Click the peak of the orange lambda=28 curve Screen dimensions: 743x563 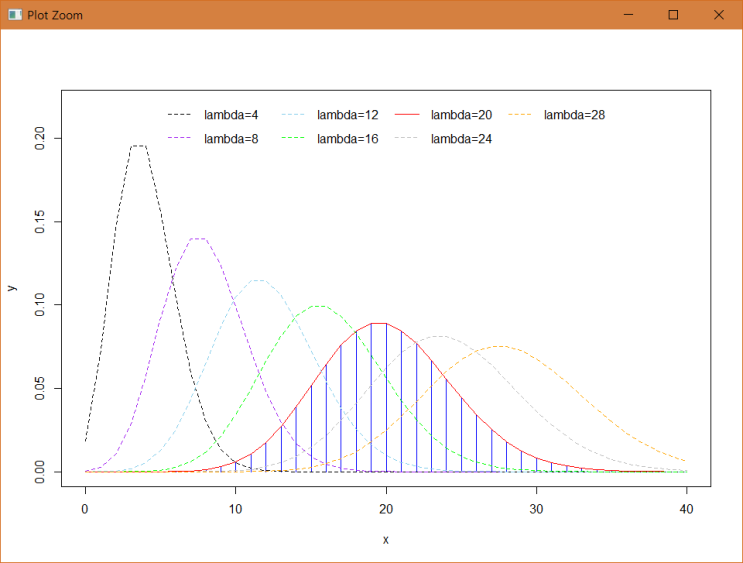[x=499, y=346]
